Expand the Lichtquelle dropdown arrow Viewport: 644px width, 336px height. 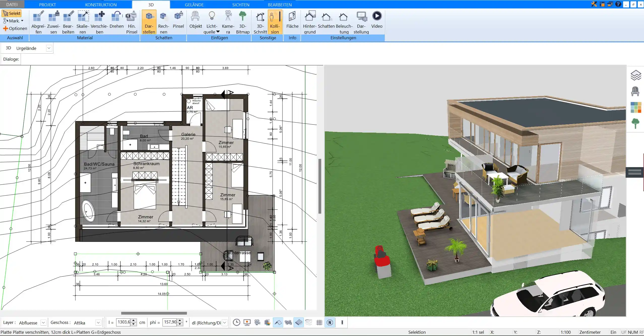[x=218, y=32]
